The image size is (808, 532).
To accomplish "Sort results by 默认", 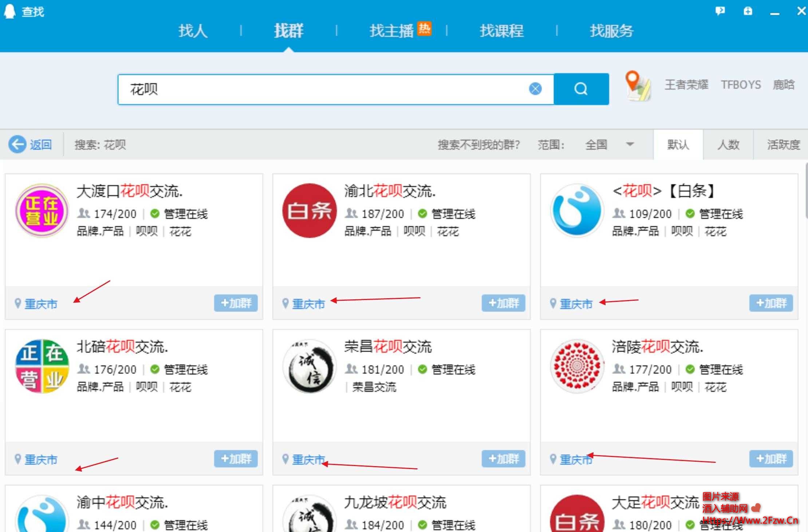I will [678, 145].
